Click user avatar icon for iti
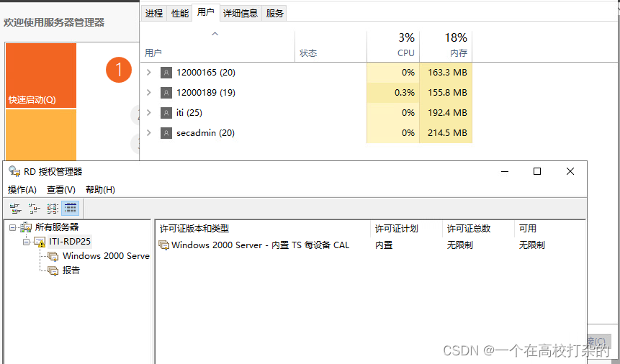Viewport: 620px width, 364px height. click(x=166, y=113)
